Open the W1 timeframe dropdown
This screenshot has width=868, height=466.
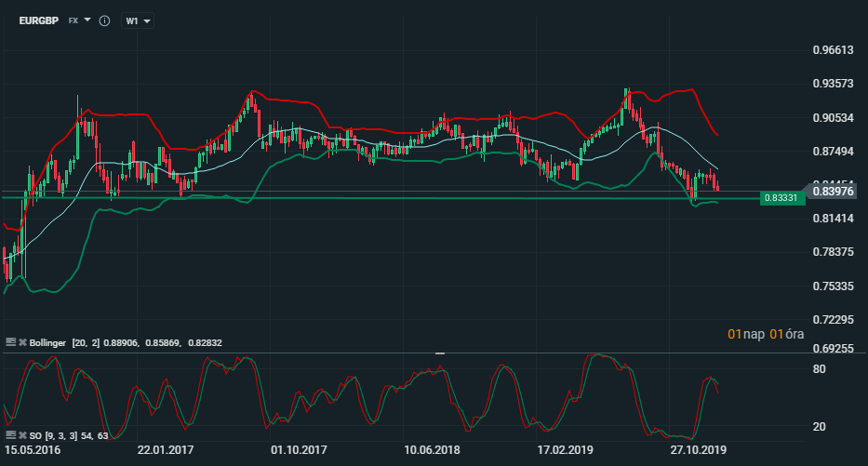click(137, 20)
